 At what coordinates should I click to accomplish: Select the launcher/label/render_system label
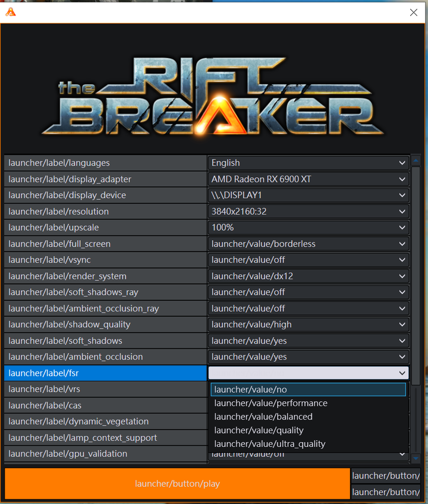tap(105, 276)
